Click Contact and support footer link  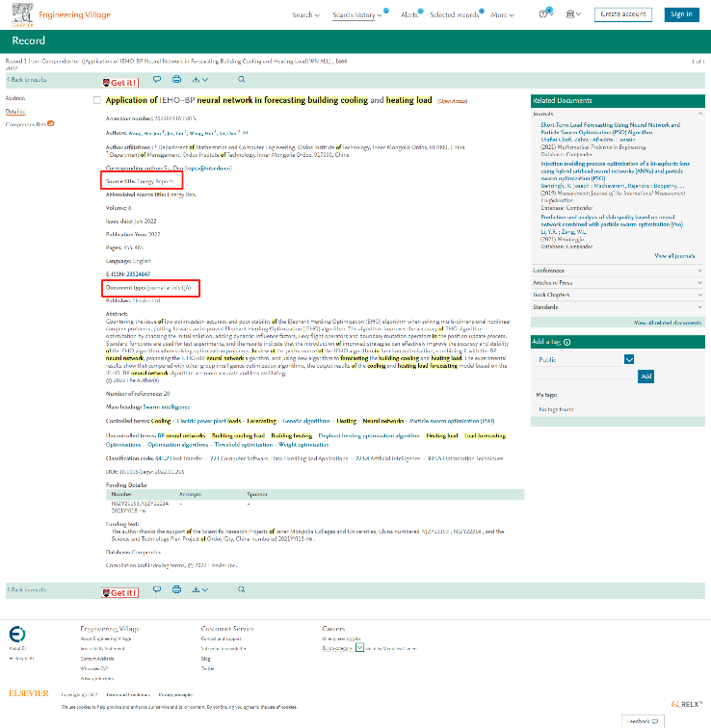pyautogui.click(x=221, y=638)
